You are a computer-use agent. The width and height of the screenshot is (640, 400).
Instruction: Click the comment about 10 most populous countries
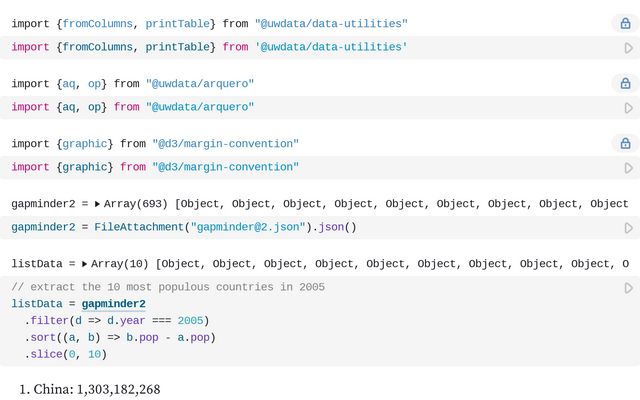tap(168, 287)
